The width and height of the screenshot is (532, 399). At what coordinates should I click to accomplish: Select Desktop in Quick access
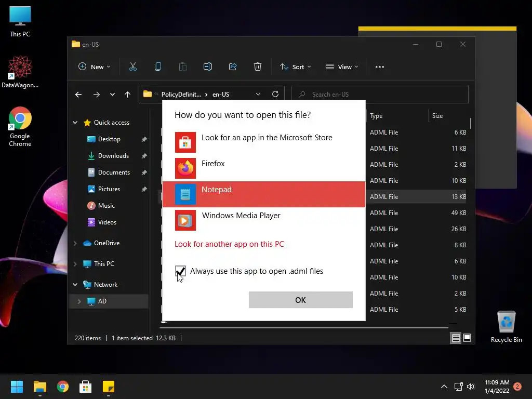(x=109, y=139)
